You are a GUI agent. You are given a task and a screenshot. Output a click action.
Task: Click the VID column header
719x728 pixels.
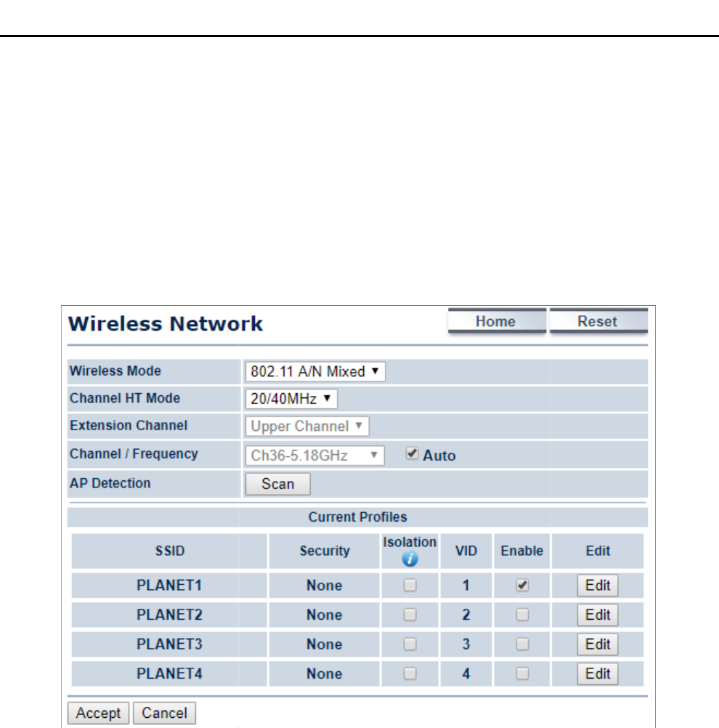coord(466,551)
